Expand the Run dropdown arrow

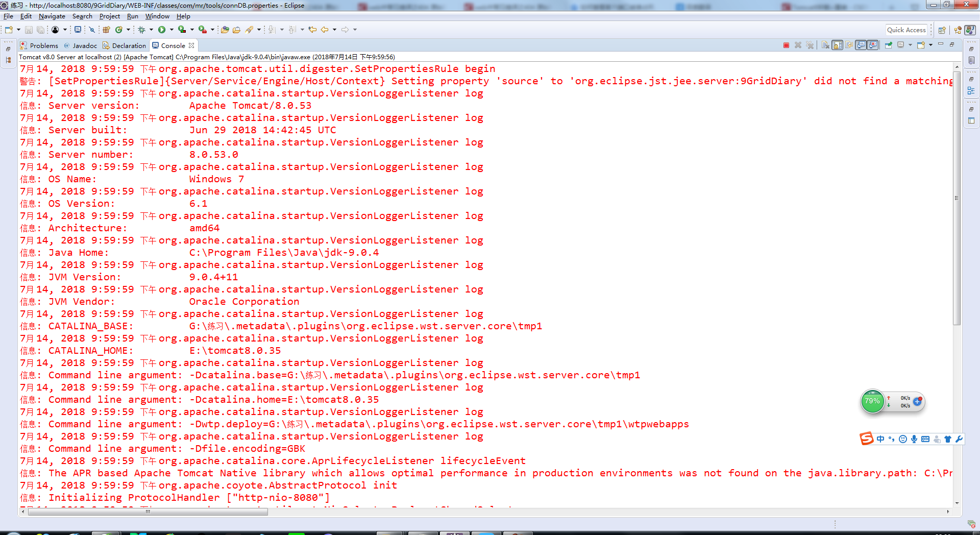coord(171,30)
